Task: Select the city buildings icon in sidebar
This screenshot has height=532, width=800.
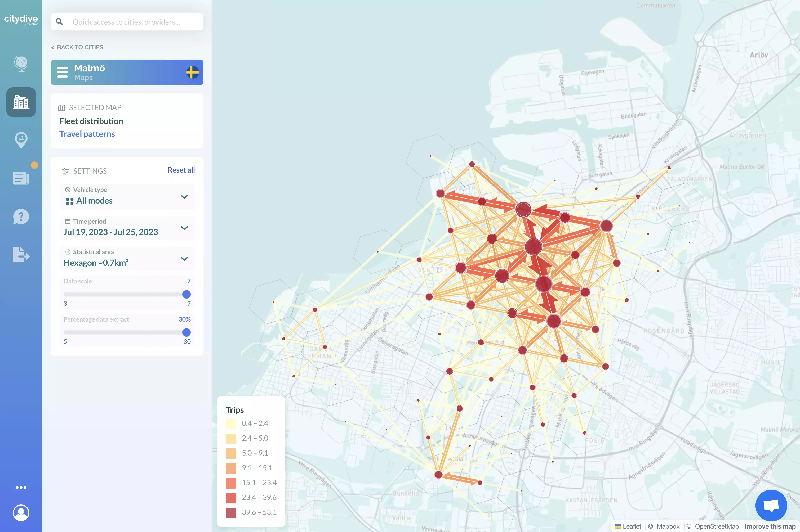Action: click(x=21, y=102)
